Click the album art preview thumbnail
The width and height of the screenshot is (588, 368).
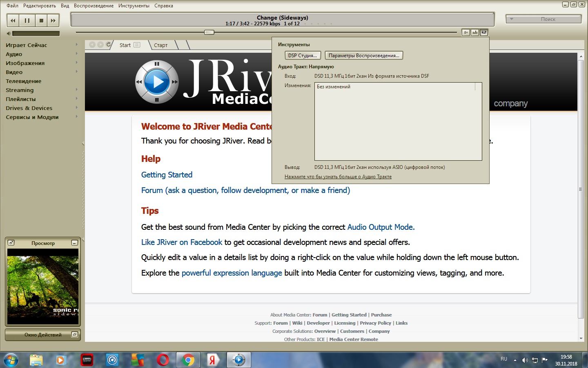(43, 287)
